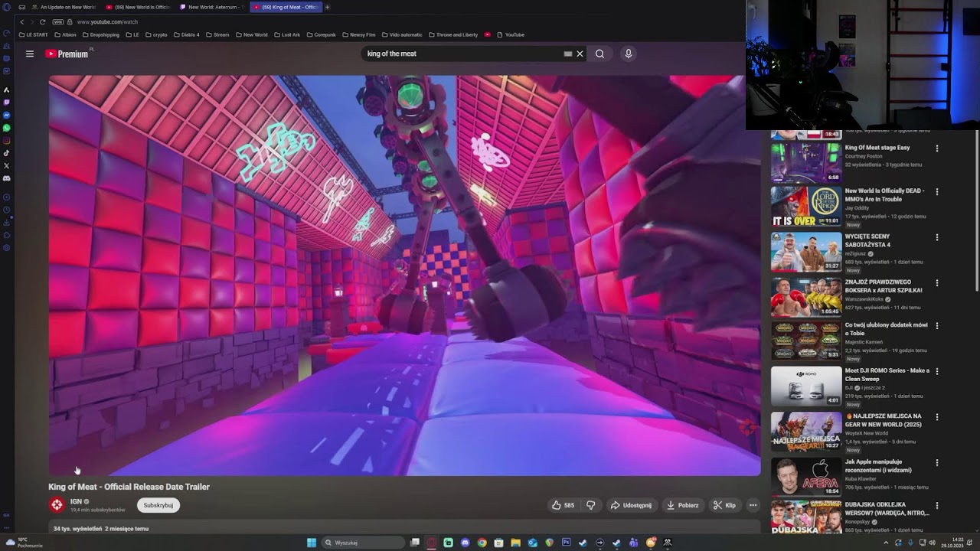Share video via Udostępnij button
The image size is (980, 551).
631,505
